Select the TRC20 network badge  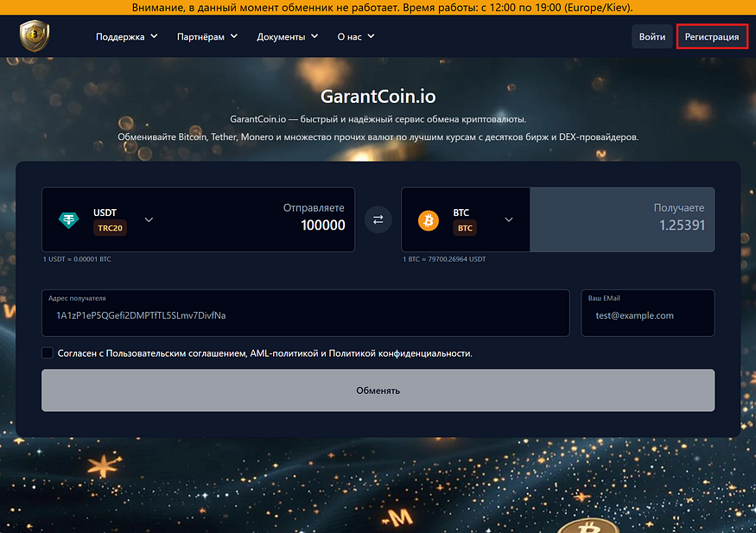coord(110,228)
